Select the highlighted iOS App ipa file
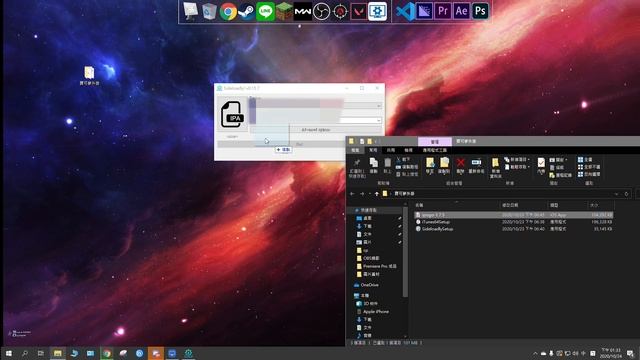 (513, 215)
